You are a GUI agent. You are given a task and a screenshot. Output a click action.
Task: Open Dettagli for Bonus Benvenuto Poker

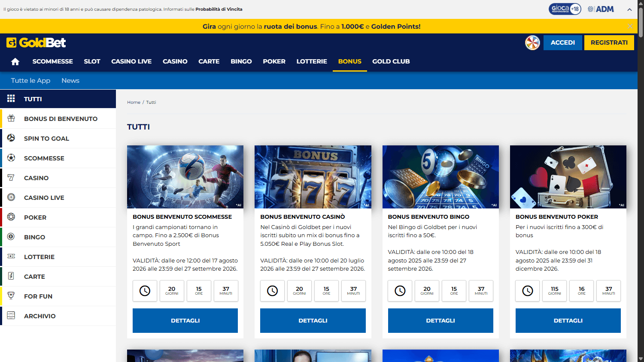point(568,320)
